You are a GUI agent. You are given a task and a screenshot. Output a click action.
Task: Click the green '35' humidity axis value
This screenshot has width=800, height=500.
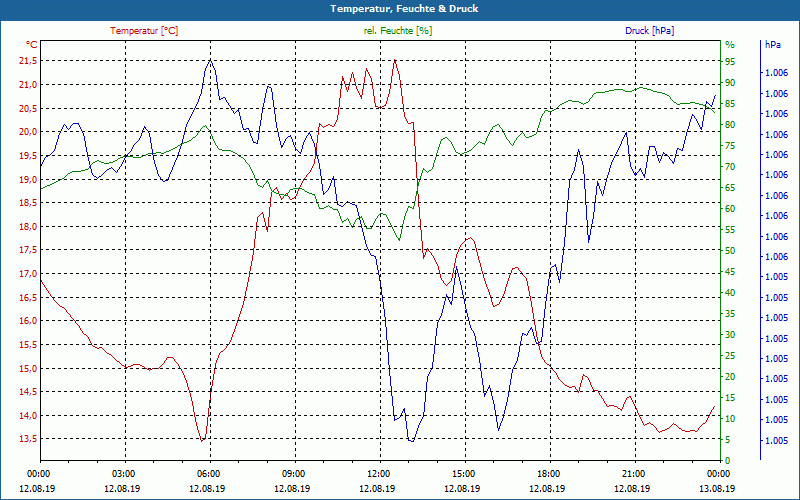click(730, 314)
